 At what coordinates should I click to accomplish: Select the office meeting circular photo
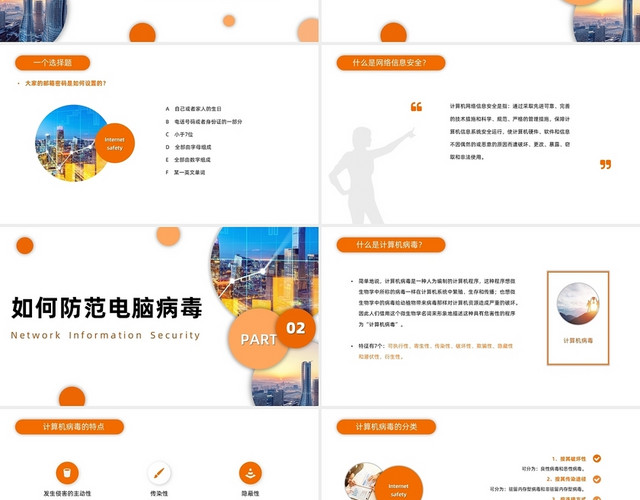361,482
